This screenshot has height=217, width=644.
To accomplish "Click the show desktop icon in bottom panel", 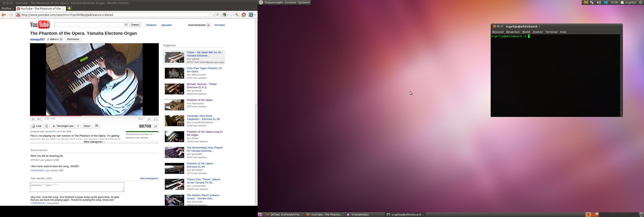I will pos(260,215).
